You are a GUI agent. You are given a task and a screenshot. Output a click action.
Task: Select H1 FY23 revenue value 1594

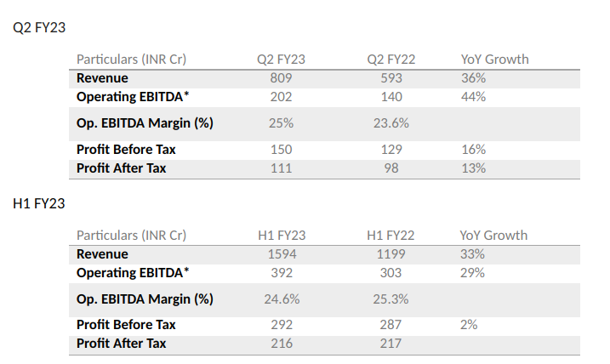281,254
